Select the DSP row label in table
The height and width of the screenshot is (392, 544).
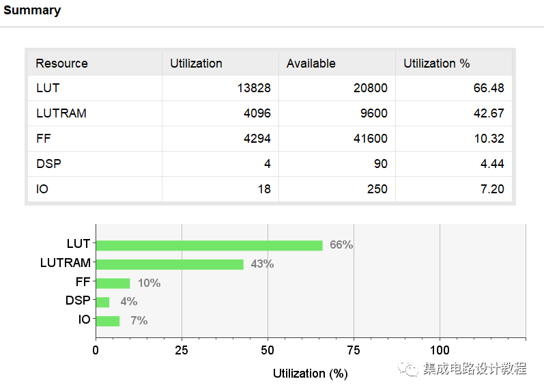point(48,163)
